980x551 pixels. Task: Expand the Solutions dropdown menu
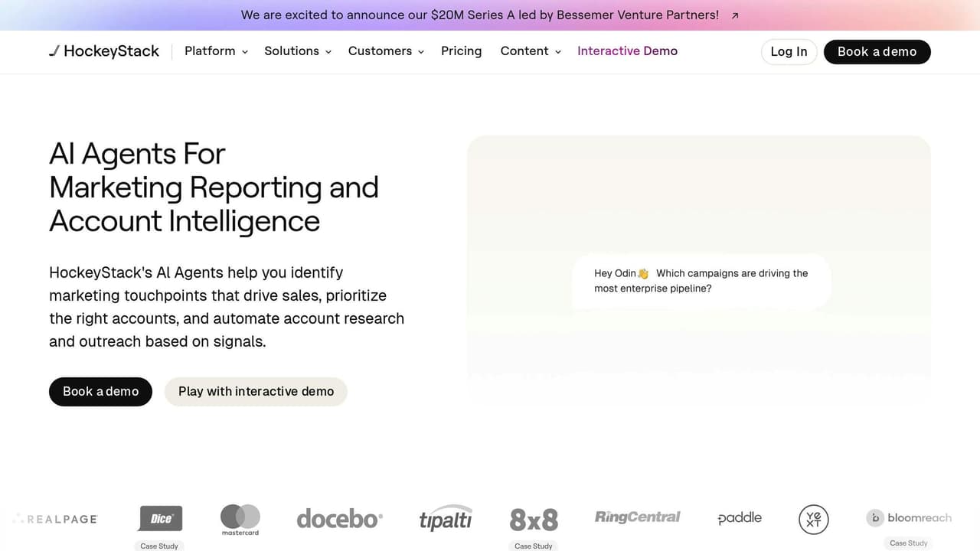(x=298, y=51)
